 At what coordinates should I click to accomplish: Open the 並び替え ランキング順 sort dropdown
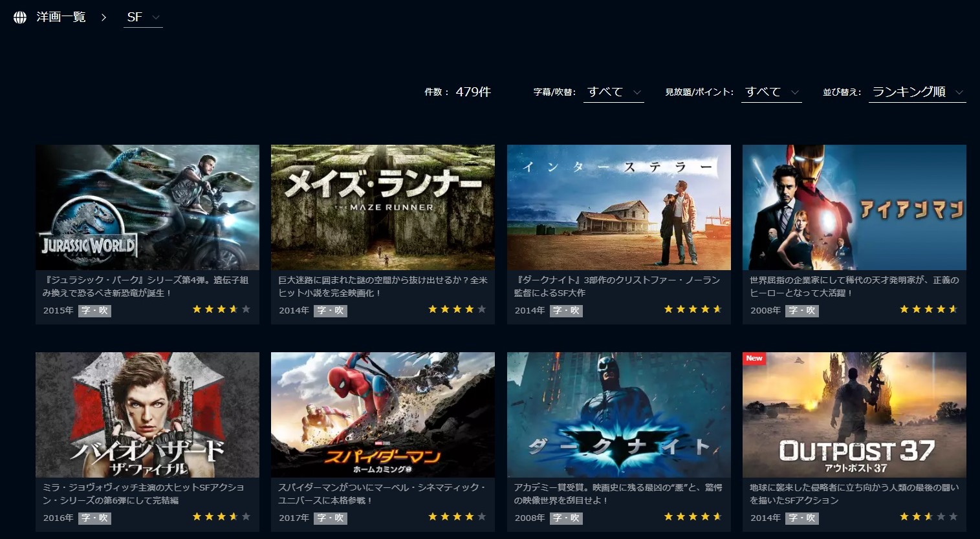tap(917, 92)
